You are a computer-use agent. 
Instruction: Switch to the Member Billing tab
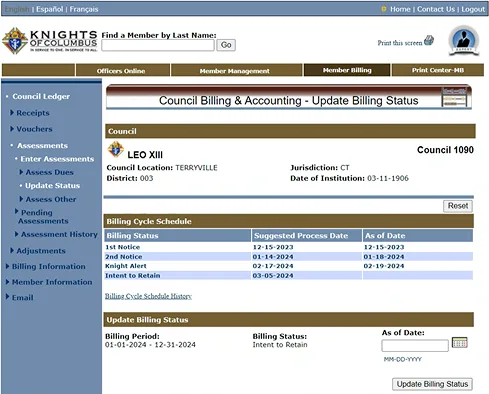(347, 70)
